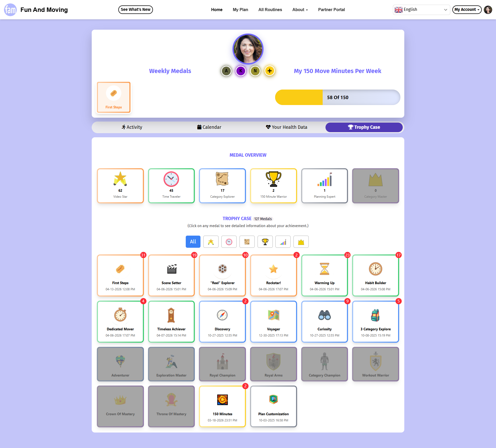Viewport: 496px width, 448px height.
Task: Switch to the Calendar tab
Action: 209,127
